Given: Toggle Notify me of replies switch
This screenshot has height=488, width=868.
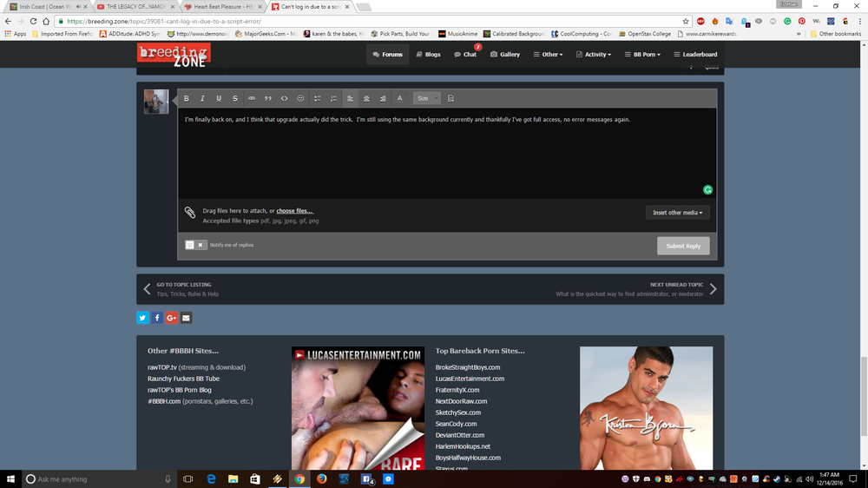Looking at the screenshot, I should [x=195, y=245].
